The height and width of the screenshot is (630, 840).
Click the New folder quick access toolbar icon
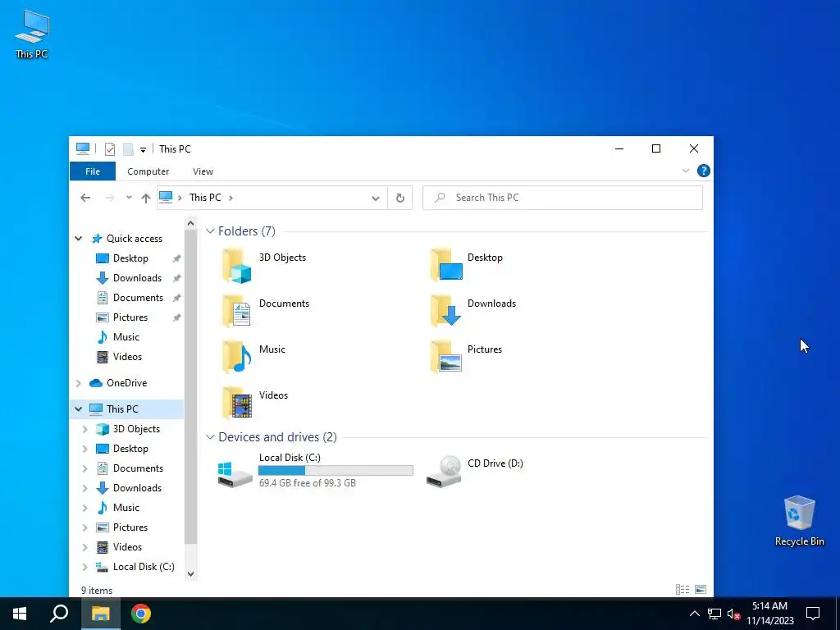point(128,149)
